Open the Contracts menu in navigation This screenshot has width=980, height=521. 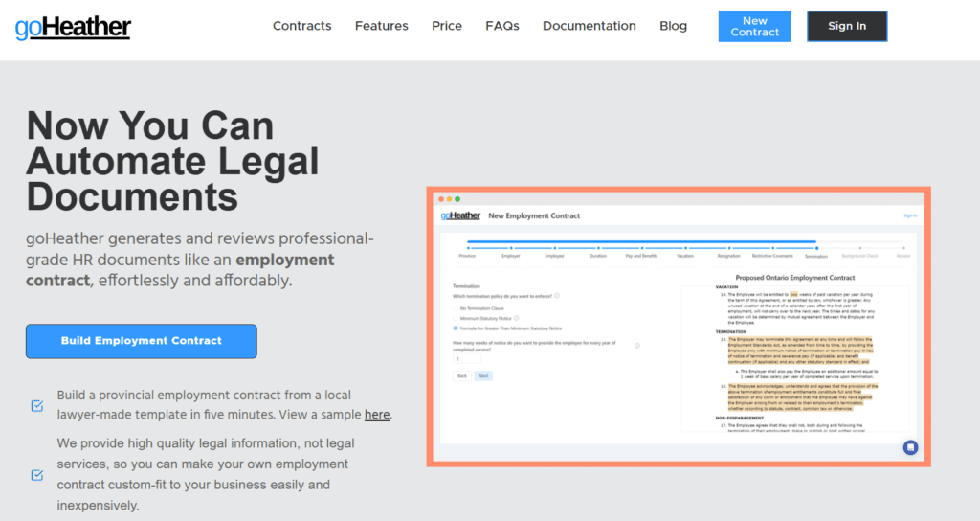(301, 26)
